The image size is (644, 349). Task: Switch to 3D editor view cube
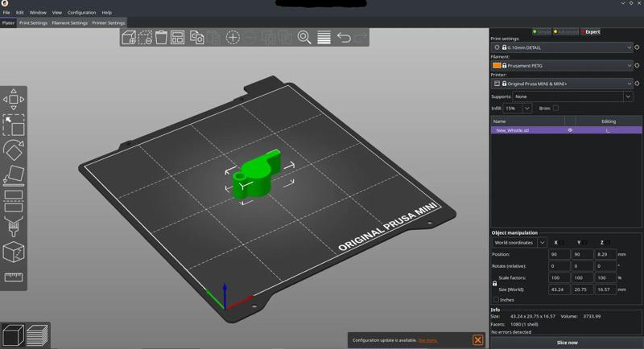pos(13,335)
